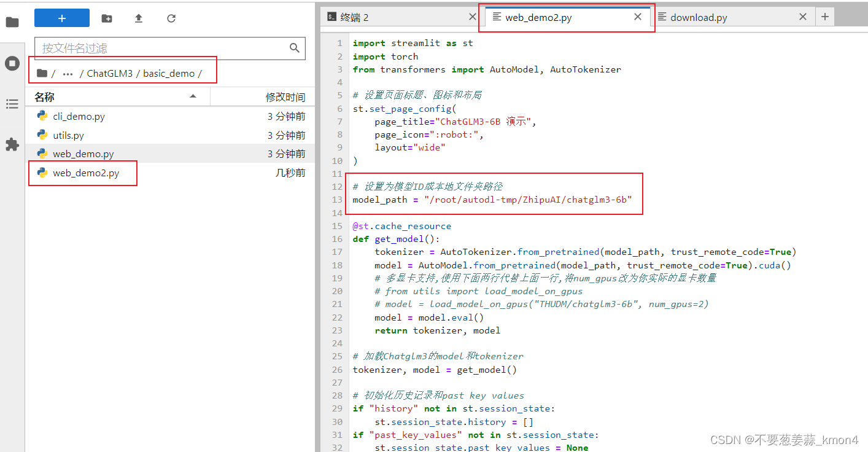Click the terminal icon on 终端 2 tab
The image size is (868, 452).
click(331, 17)
